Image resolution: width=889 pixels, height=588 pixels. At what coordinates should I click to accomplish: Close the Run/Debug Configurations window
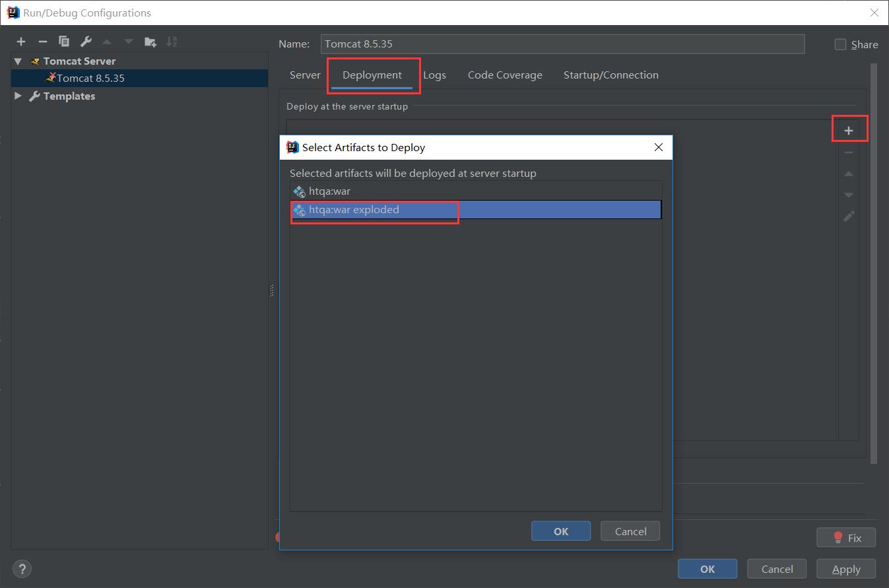point(874,13)
